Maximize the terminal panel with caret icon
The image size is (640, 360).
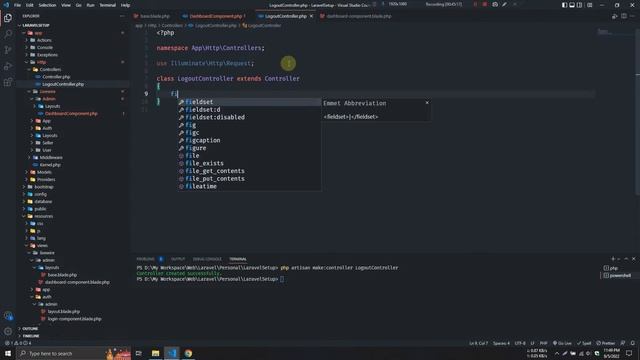pos(626,259)
